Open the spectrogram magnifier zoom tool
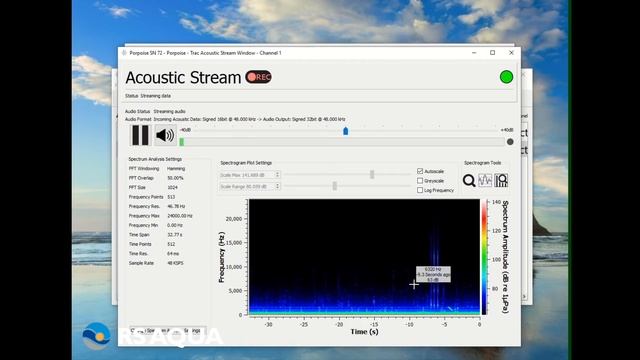The height and width of the screenshot is (360, 640). click(x=469, y=180)
